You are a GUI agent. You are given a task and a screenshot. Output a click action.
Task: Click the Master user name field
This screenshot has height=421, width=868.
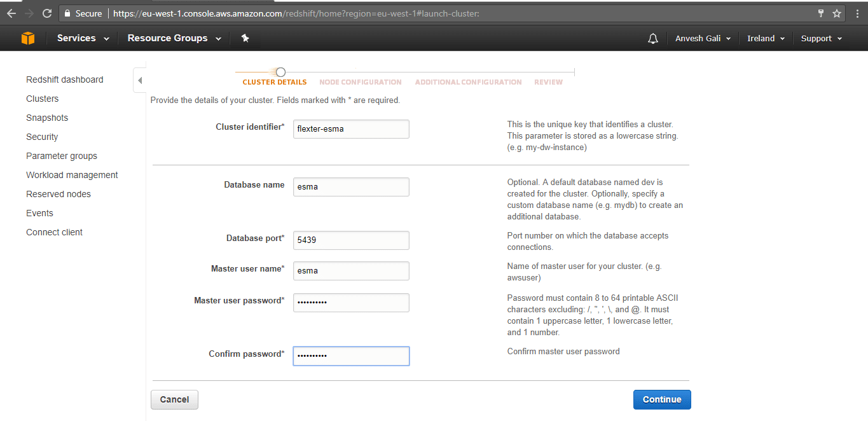coord(351,271)
